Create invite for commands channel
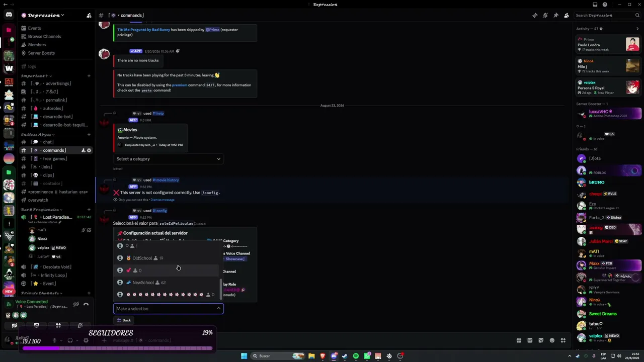 [x=83, y=150]
